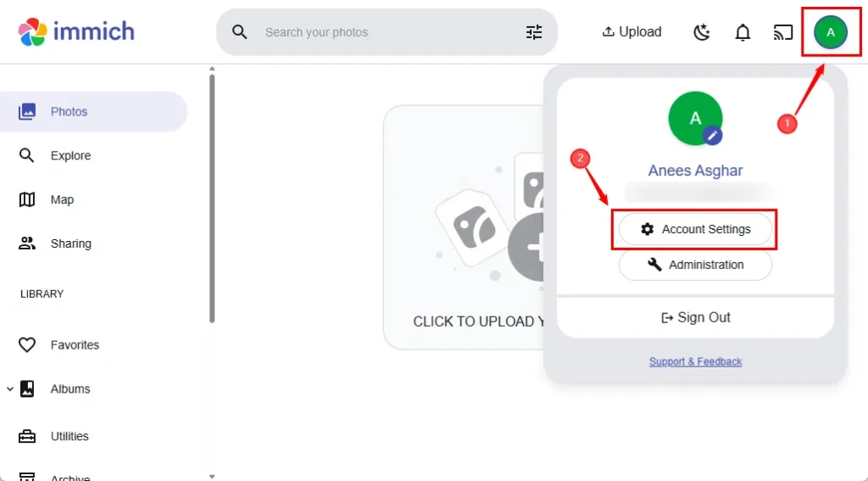Open Favorites in sidebar

(74, 345)
